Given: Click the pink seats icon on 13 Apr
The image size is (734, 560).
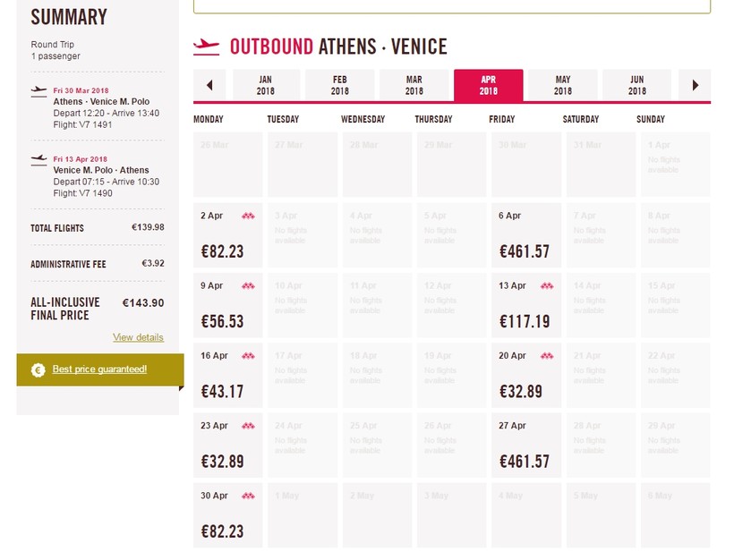Looking at the screenshot, I should 547,286.
